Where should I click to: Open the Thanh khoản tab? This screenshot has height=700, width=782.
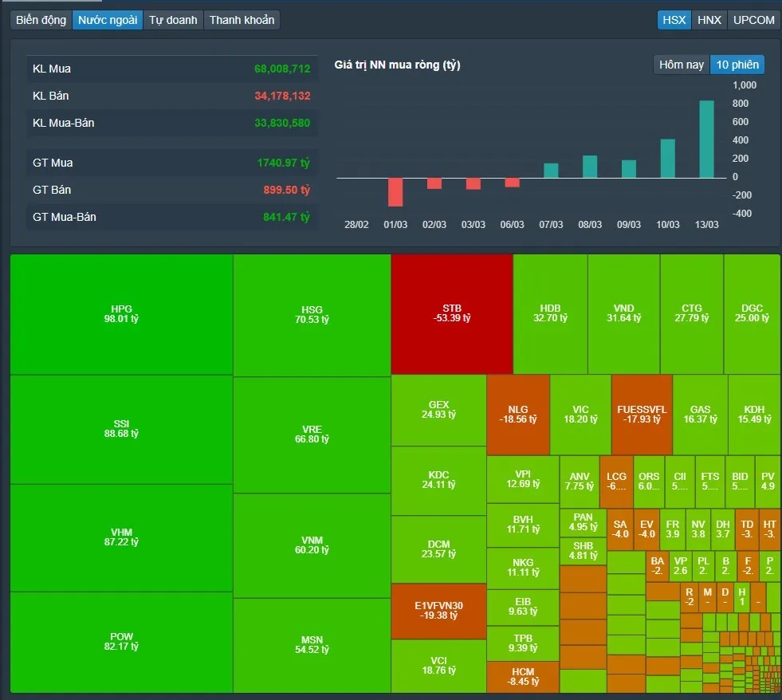click(242, 20)
